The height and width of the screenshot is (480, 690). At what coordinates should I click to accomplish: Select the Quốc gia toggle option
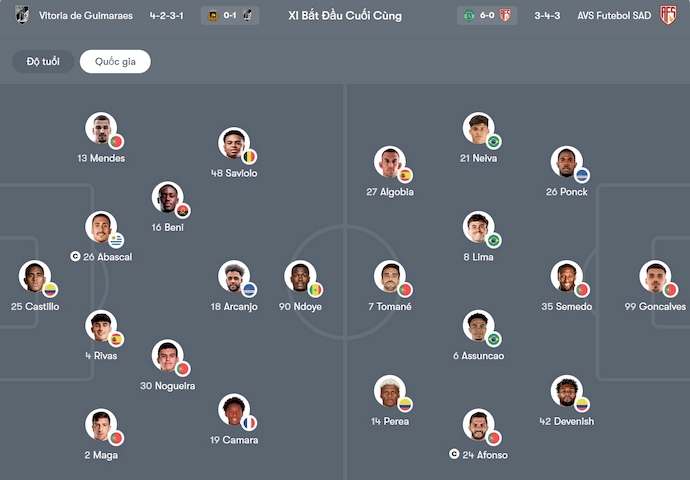point(115,62)
